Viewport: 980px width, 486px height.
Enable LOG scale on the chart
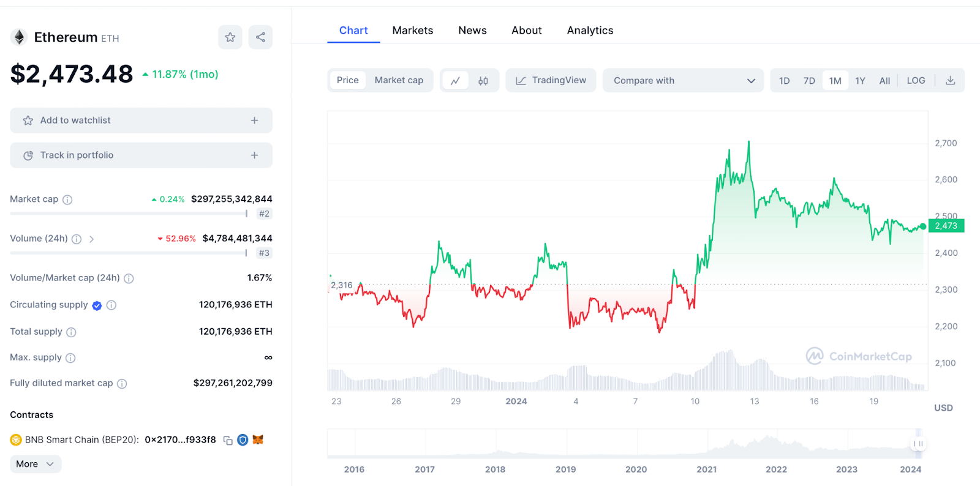point(916,81)
